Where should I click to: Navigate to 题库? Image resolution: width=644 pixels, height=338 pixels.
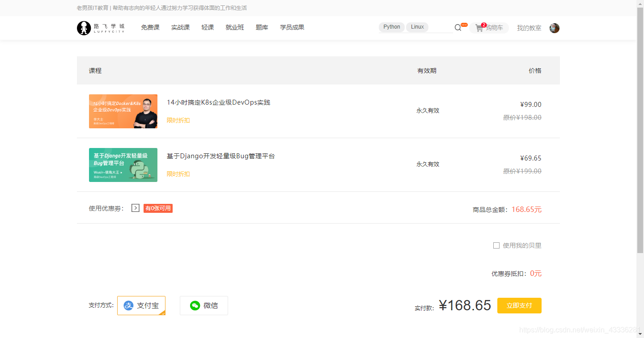262,27
